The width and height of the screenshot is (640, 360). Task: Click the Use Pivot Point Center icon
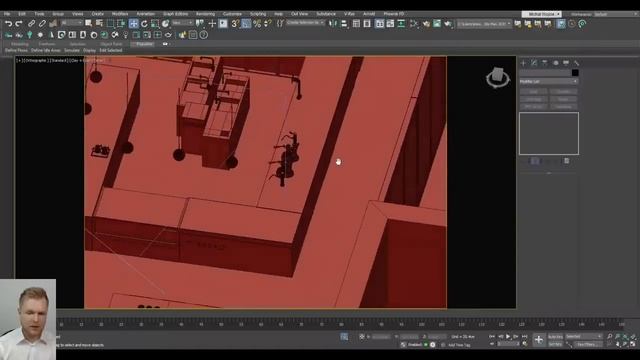coord(200,24)
